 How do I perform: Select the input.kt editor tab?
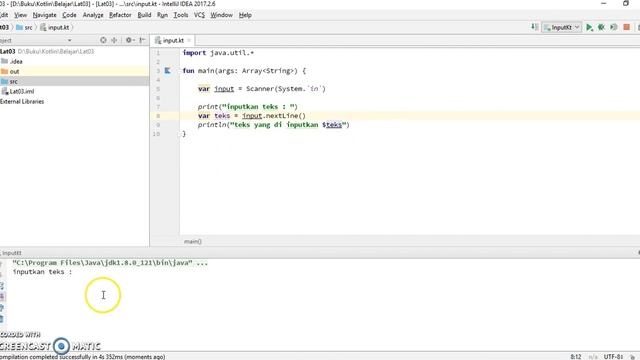[173, 40]
